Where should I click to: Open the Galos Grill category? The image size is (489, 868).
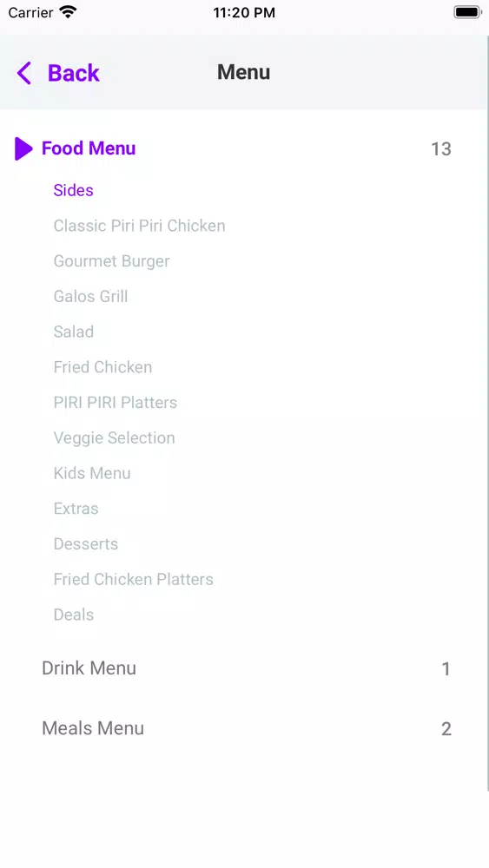pyautogui.click(x=90, y=296)
